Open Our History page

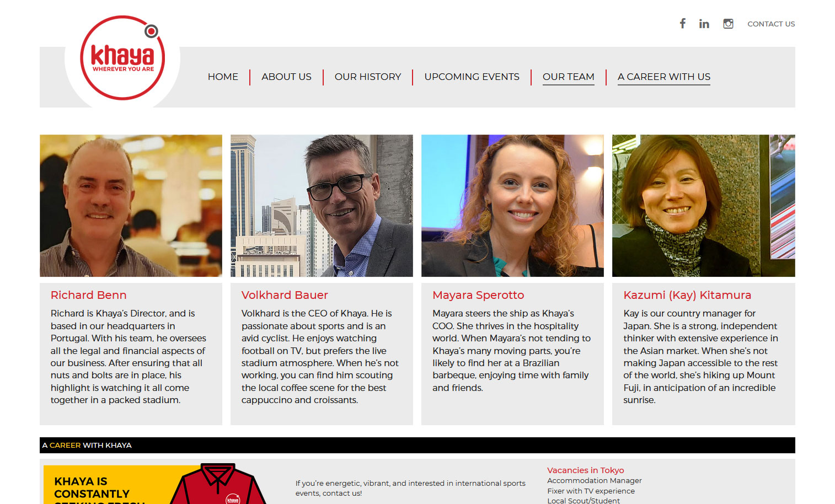point(368,77)
